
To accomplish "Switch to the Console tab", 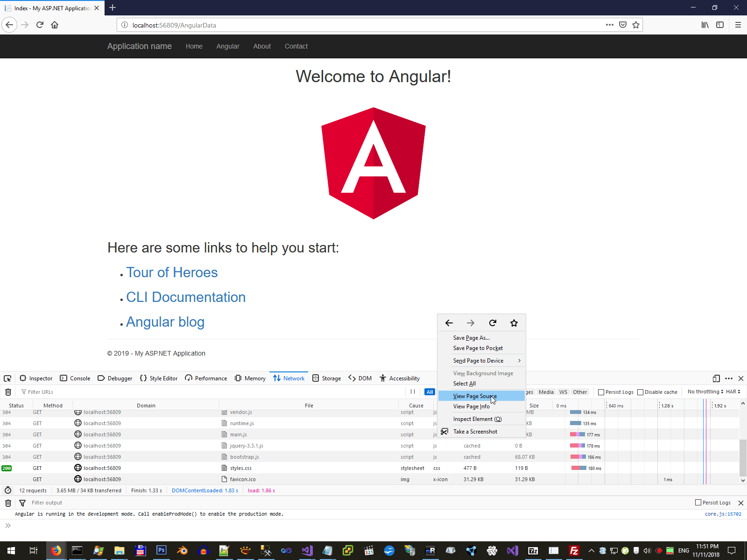I will click(75, 378).
